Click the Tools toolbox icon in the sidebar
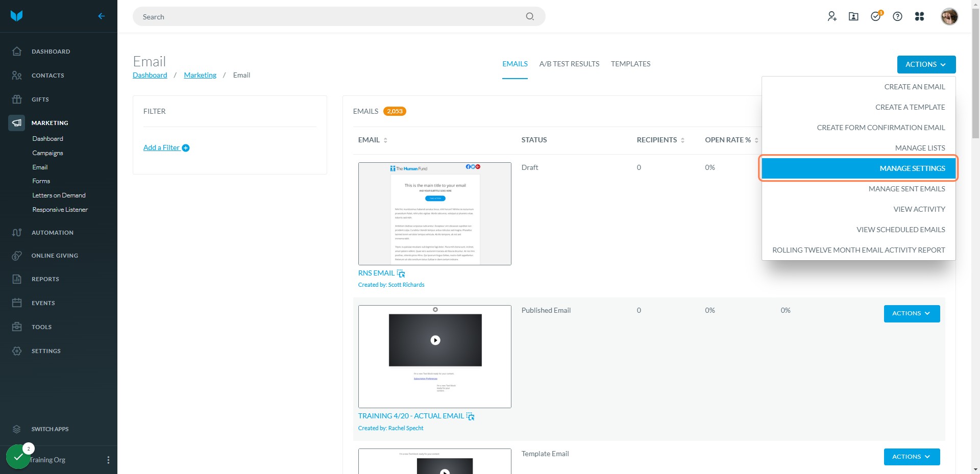The image size is (980, 474). pyautogui.click(x=17, y=327)
